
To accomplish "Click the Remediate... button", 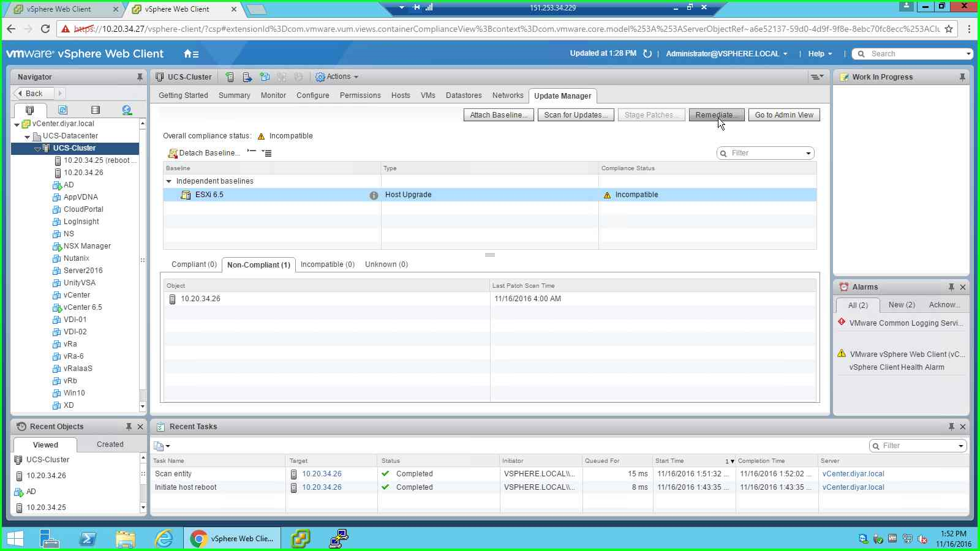I will tap(717, 115).
